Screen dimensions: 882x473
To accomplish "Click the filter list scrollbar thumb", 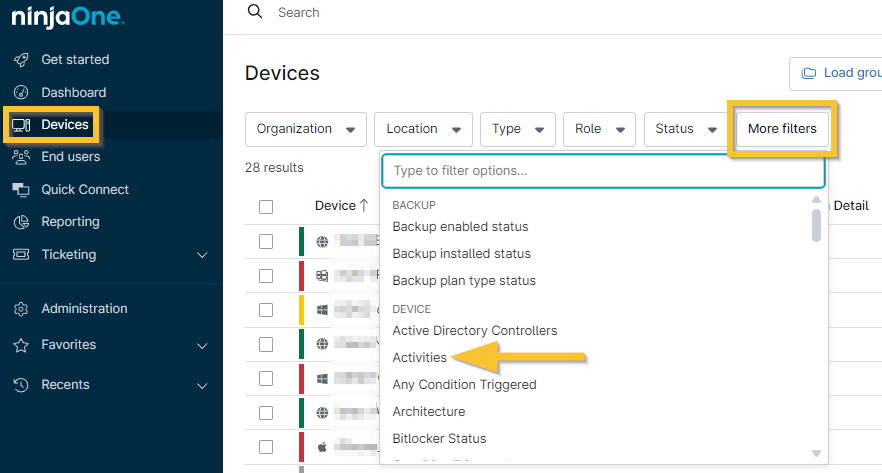I will tap(816, 225).
